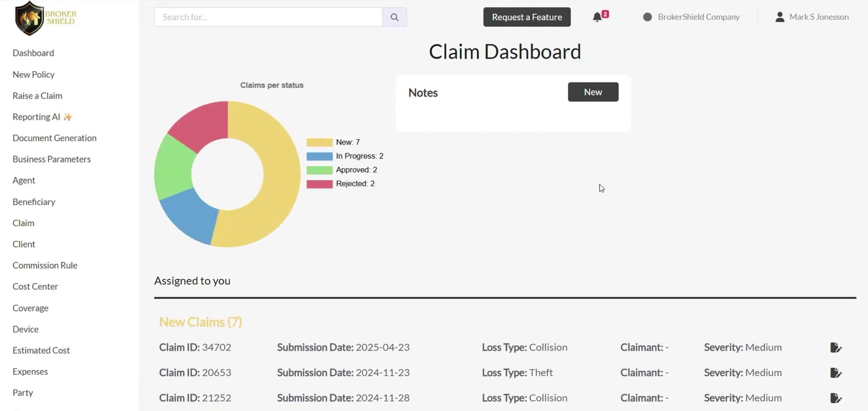Open Document Generation in sidebar
This screenshot has width=868, height=411.
pos(54,138)
